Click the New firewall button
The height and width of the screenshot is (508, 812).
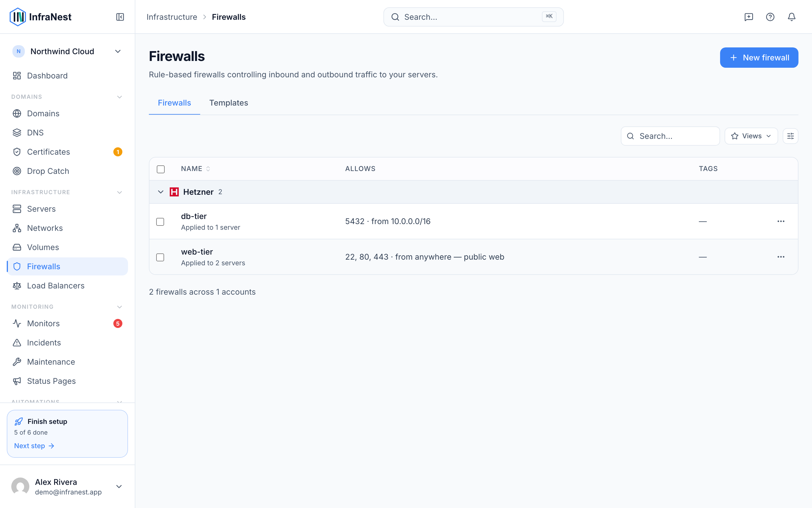(759, 58)
